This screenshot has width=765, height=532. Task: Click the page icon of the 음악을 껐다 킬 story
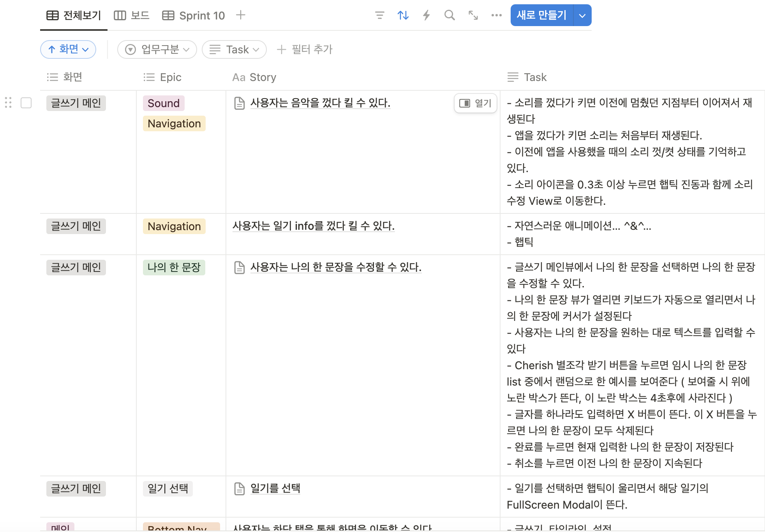(239, 103)
